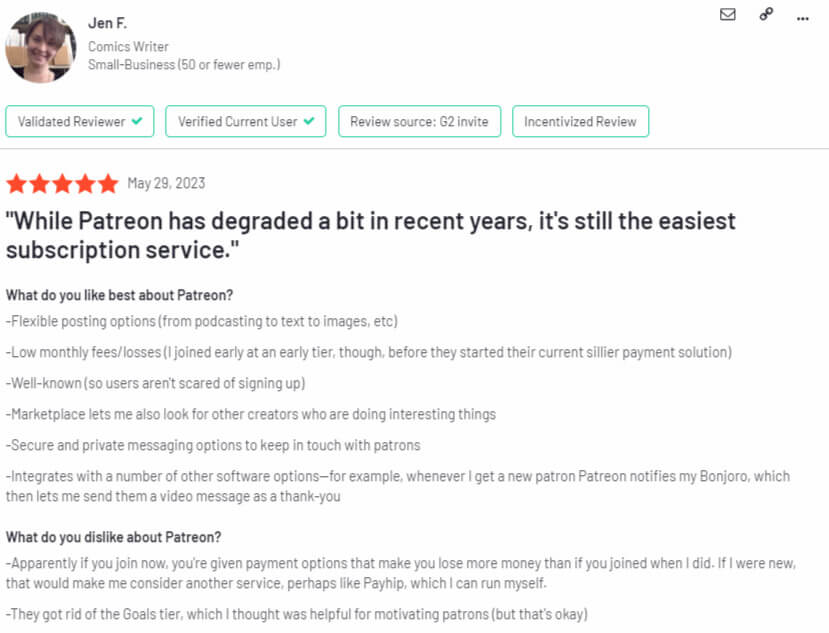Viewport: 829px width, 633px height.
Task: Select the Verified Current User badge
Action: [x=245, y=121]
